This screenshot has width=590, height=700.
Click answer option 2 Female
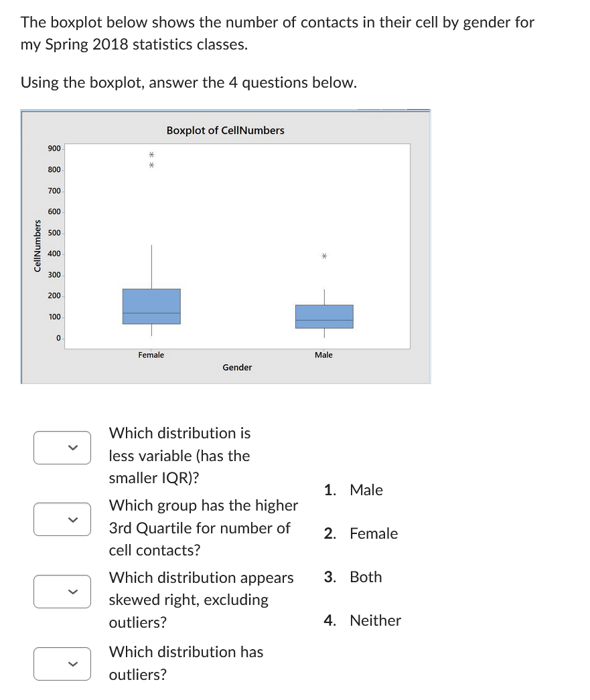pyautogui.click(x=372, y=533)
